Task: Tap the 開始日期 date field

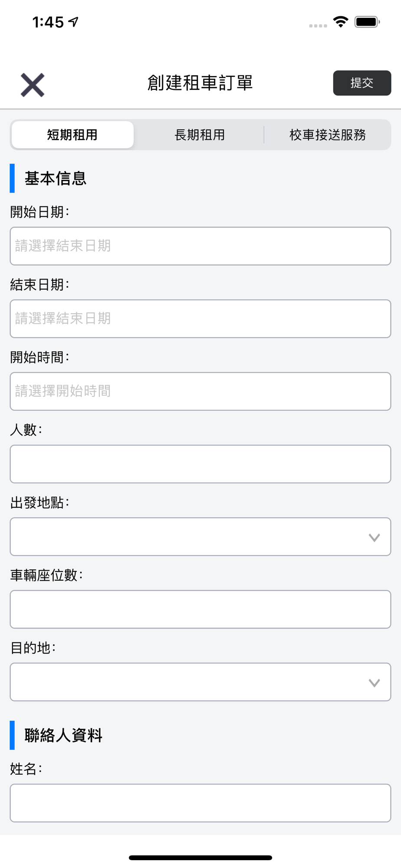Action: coord(200,246)
